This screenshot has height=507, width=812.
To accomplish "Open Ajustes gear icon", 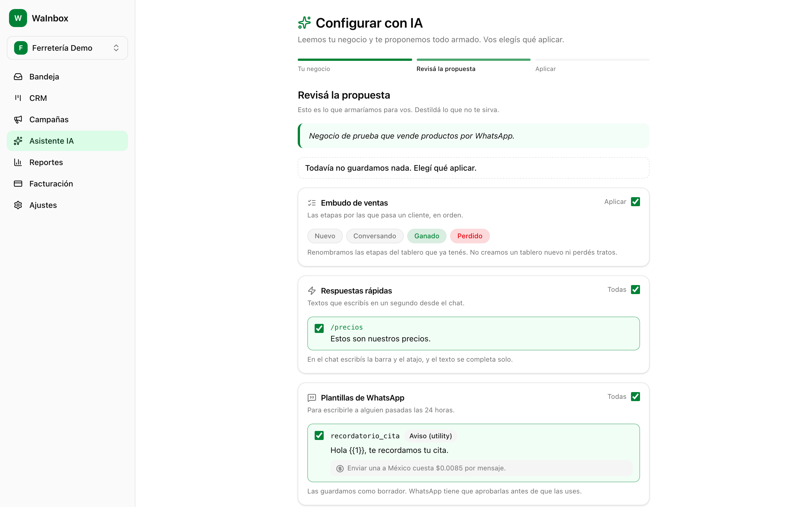I will point(18,205).
